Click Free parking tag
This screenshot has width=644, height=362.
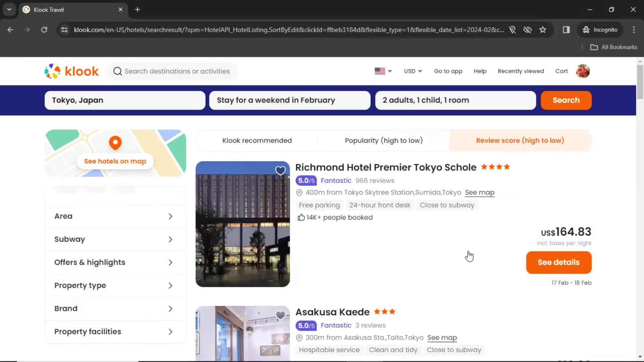point(319,205)
